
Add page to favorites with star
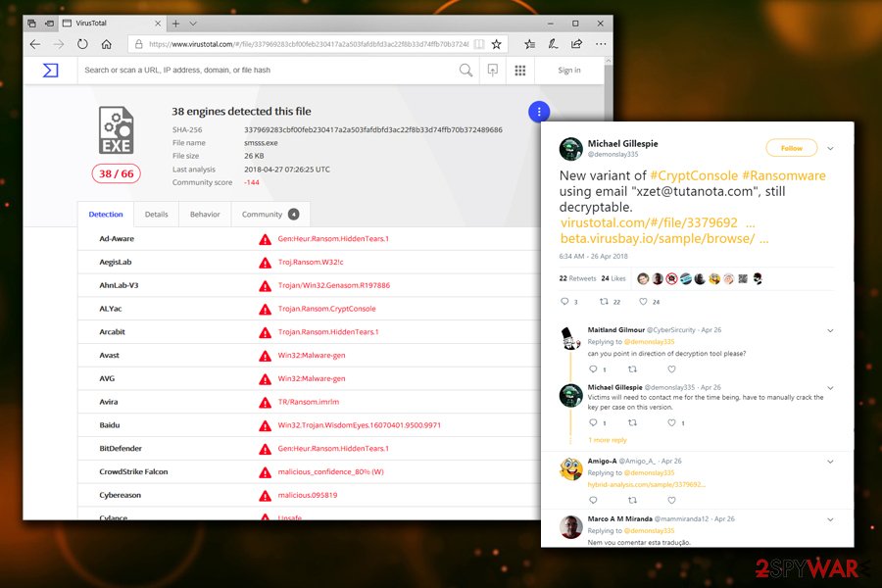tap(496, 44)
